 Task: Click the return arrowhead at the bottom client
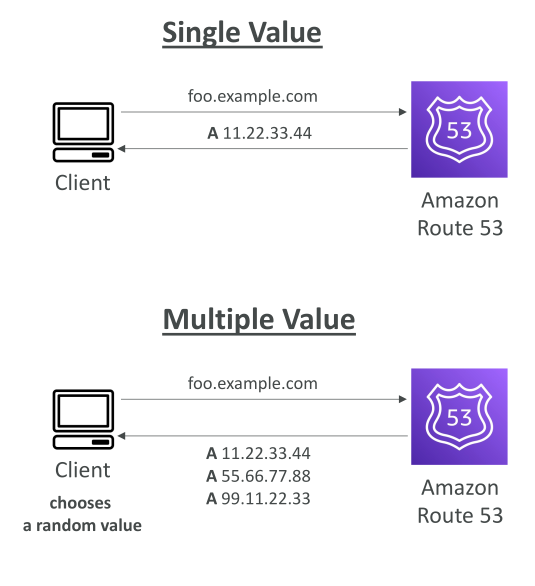pos(121,436)
